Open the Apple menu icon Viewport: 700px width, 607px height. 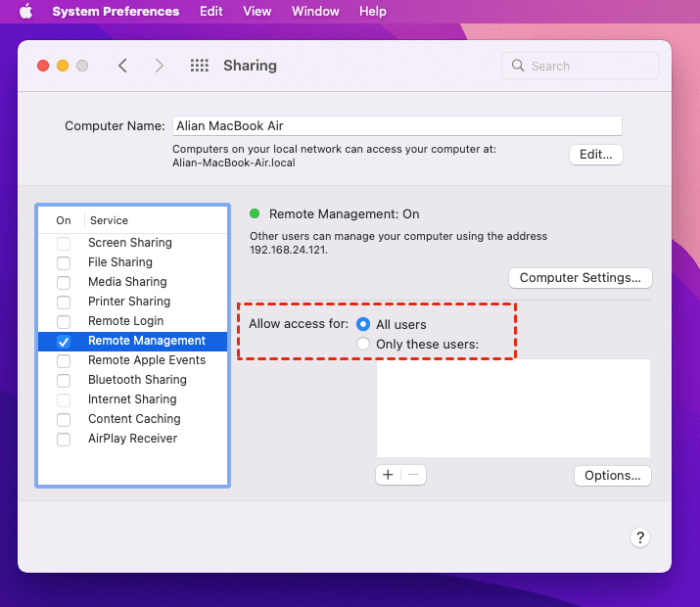point(25,12)
